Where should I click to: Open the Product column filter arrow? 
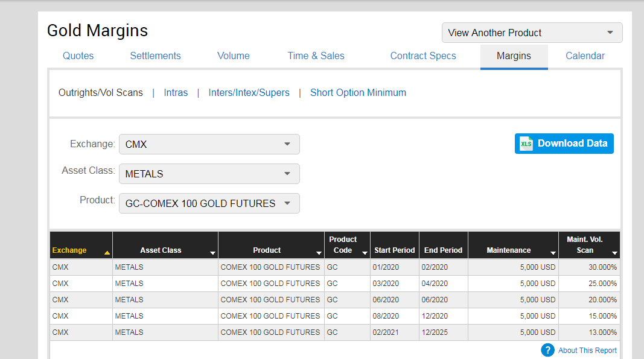point(319,253)
